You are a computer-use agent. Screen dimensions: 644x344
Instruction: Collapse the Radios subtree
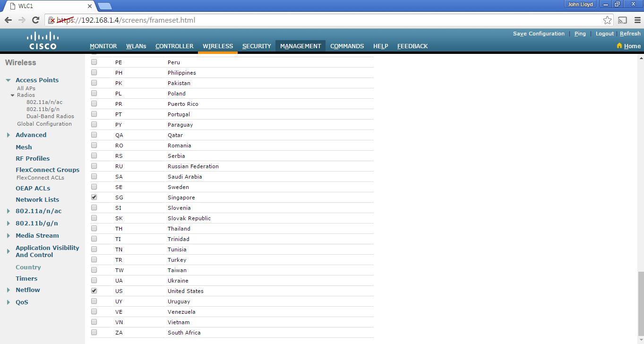click(13, 95)
